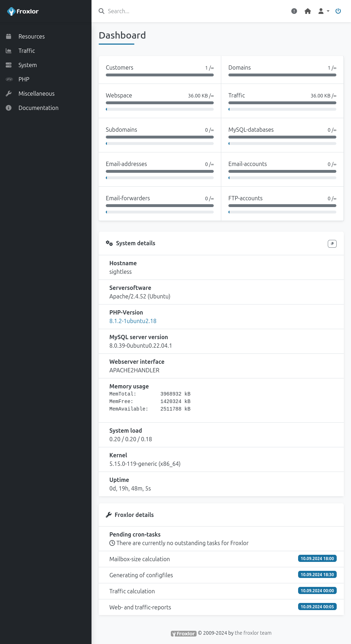Expand the Miscellaneous menu
Viewport: 351px width, 644px height.
[36, 94]
